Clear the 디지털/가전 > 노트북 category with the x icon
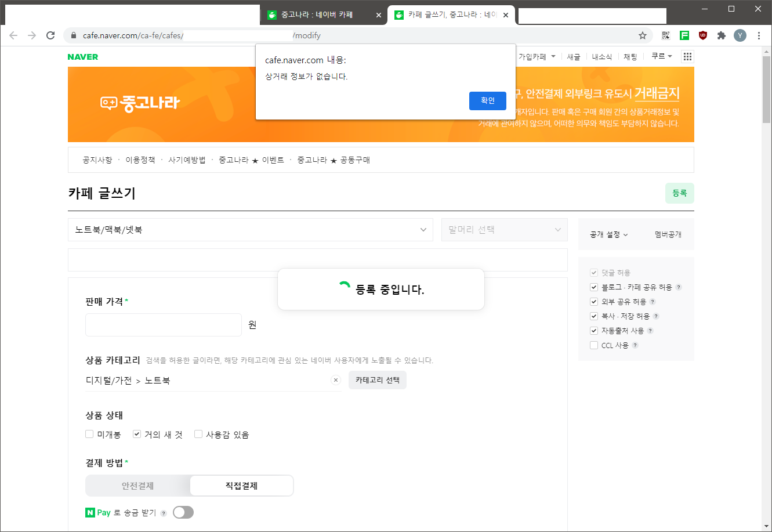772x532 pixels. point(335,380)
